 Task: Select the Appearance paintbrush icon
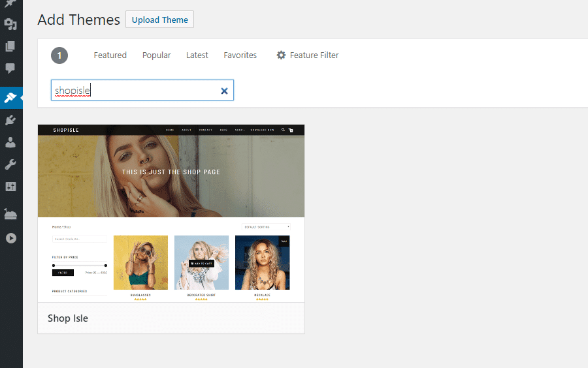[10, 98]
